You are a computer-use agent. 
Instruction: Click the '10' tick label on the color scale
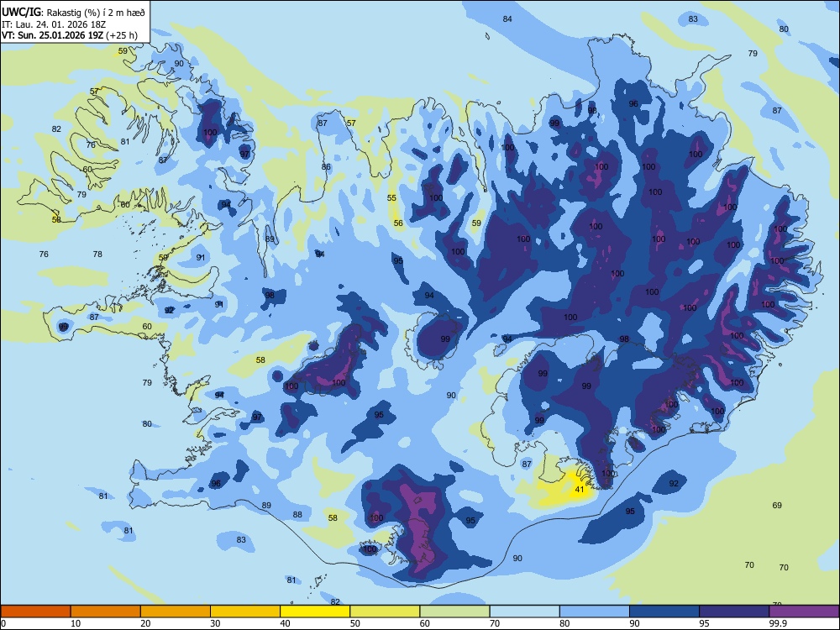(76, 623)
